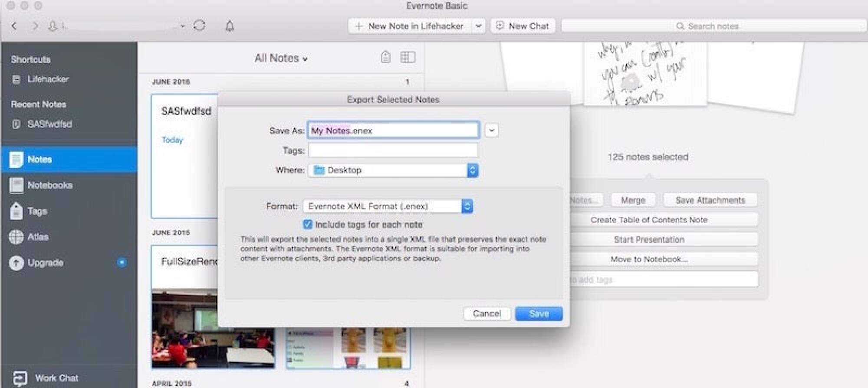Click the Atlas globe icon
The height and width of the screenshot is (388, 868).
pos(16,237)
